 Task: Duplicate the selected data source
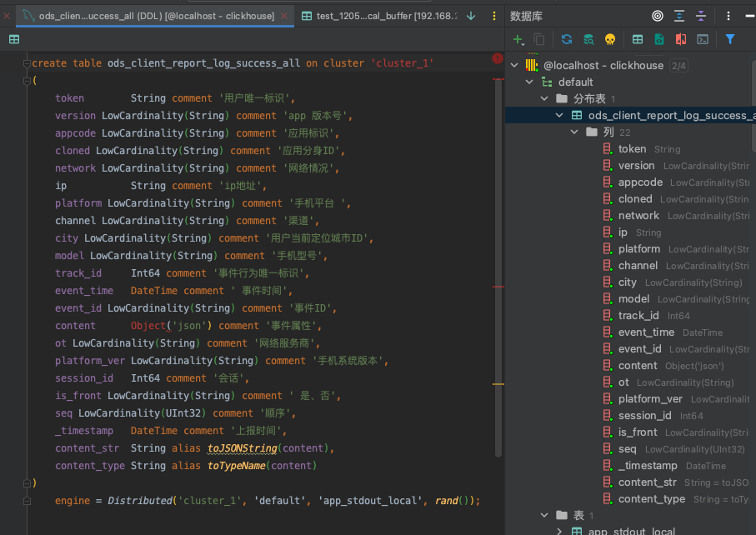(x=539, y=39)
